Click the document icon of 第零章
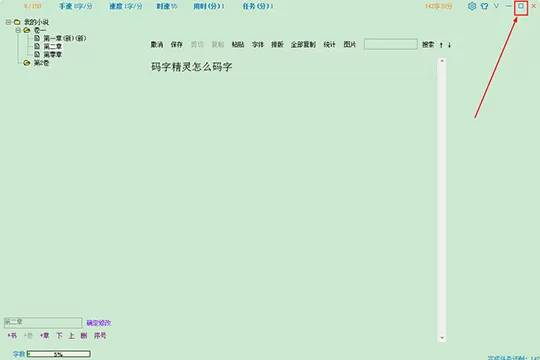This screenshot has width=540, height=360. 37,54
